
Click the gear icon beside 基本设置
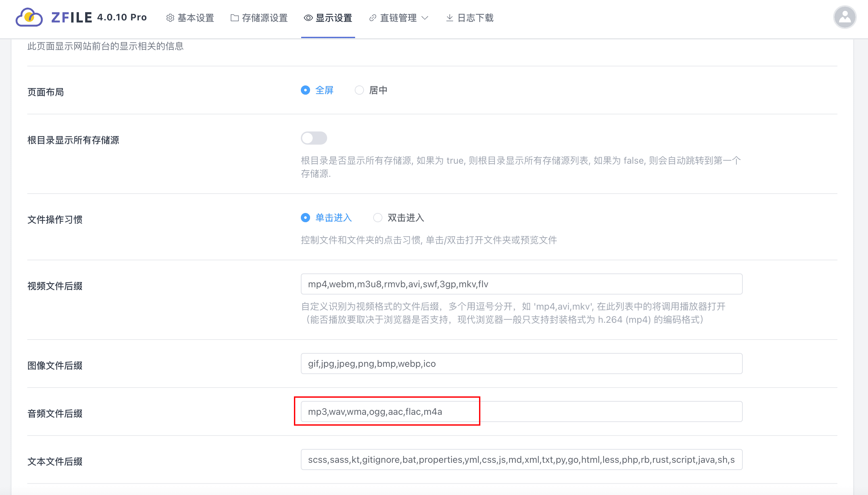(170, 18)
